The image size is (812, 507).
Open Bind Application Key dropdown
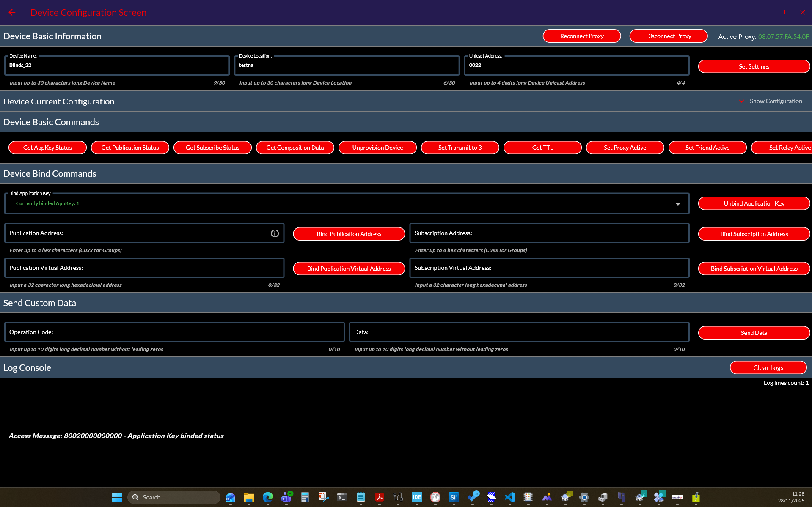(x=677, y=204)
